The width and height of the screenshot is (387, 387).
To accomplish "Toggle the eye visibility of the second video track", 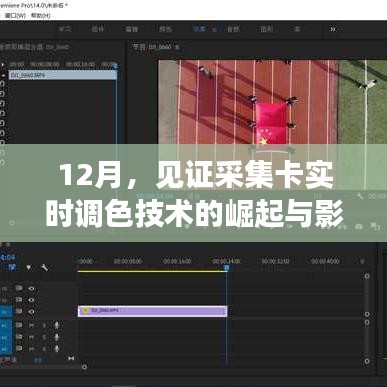I will (x=31, y=300).
